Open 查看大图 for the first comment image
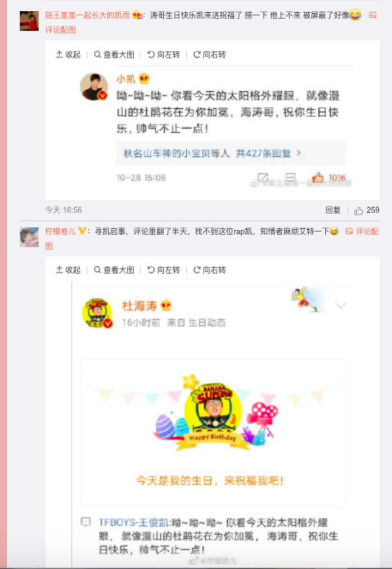The height and width of the screenshot is (569, 392). tap(114, 55)
